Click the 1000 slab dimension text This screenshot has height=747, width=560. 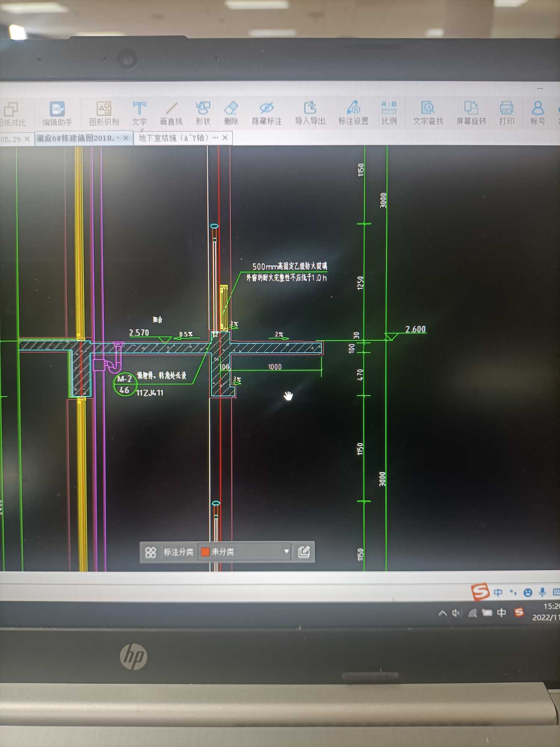tap(275, 367)
